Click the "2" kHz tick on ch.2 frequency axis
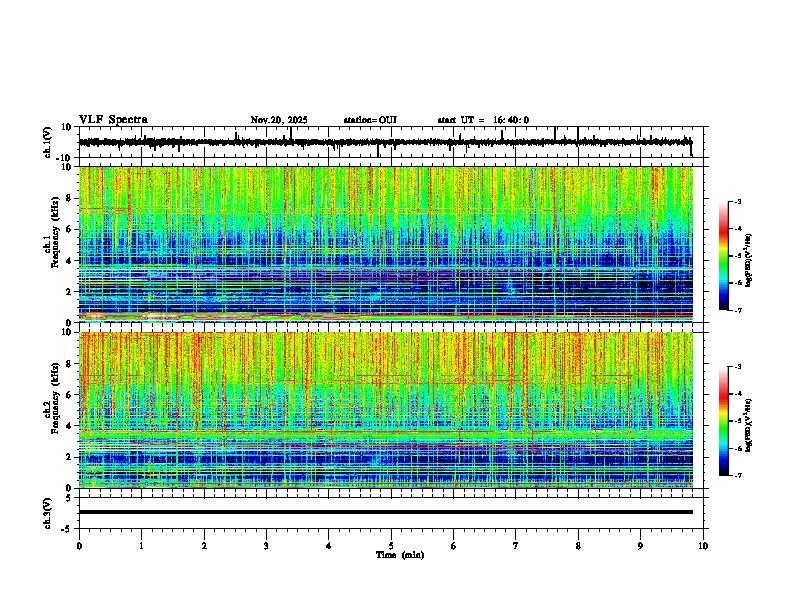 pos(69,457)
